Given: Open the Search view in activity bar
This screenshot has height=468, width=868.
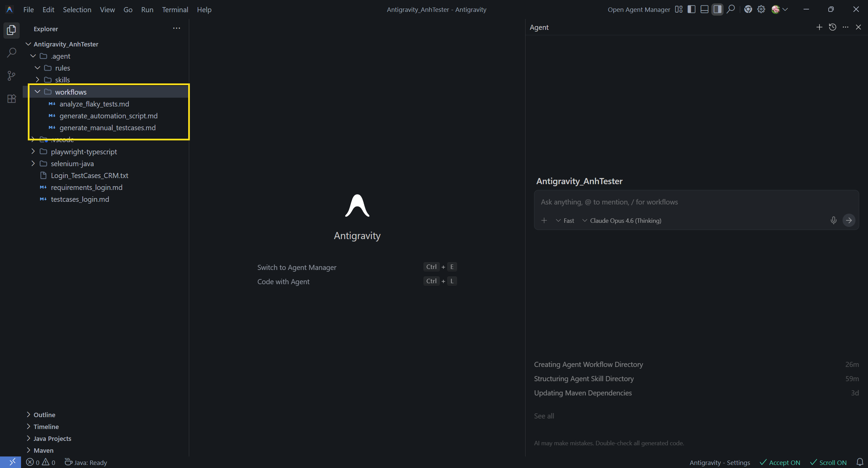Looking at the screenshot, I should click(12, 53).
